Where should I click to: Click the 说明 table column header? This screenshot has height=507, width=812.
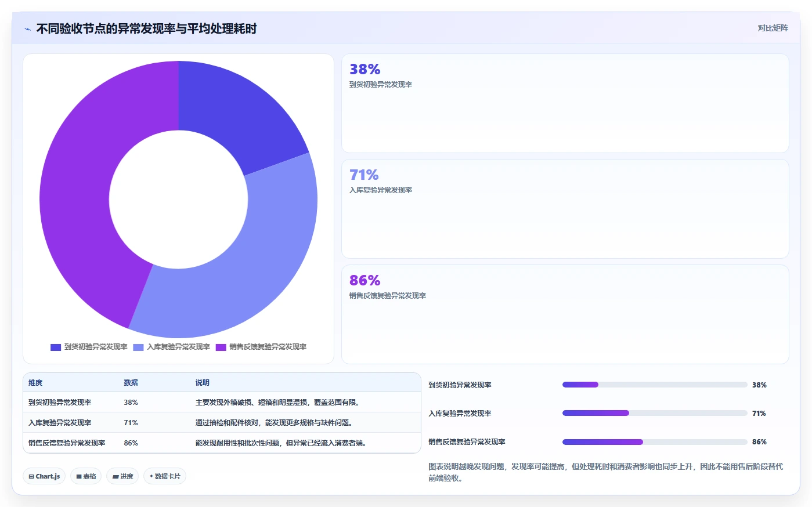click(202, 383)
